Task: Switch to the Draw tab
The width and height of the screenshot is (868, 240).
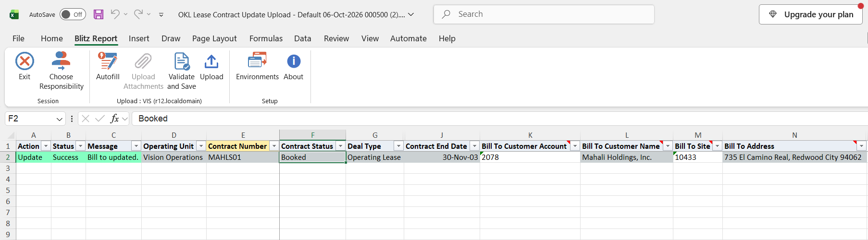Action: pyautogui.click(x=171, y=38)
